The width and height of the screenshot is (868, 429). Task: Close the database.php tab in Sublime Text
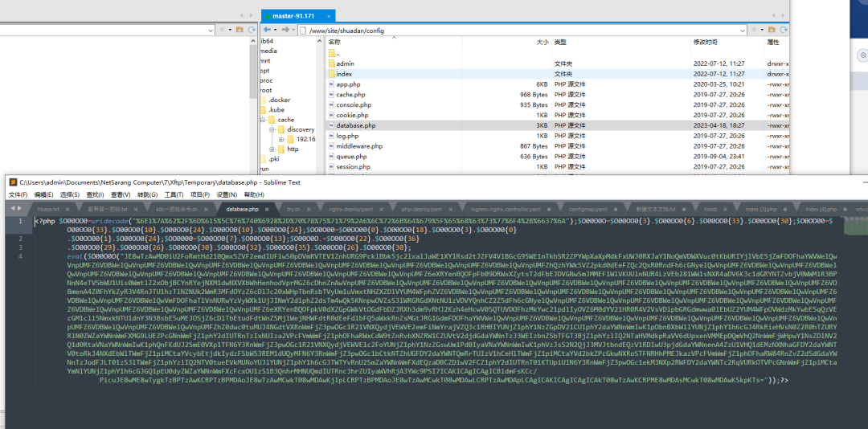click(x=267, y=209)
